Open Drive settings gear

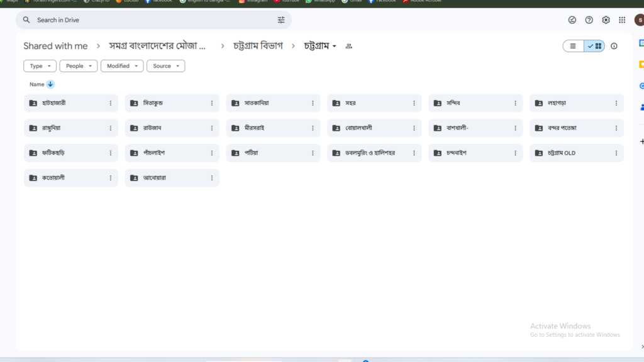click(606, 20)
